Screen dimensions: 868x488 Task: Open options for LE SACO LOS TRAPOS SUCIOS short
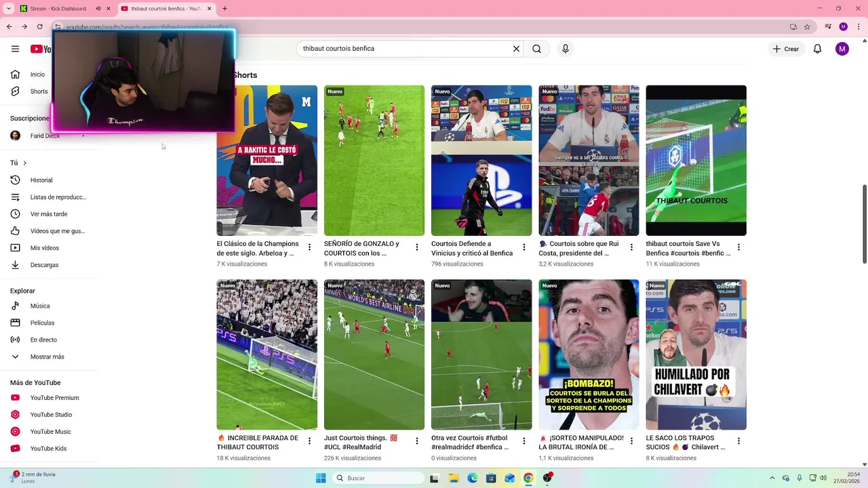click(x=738, y=441)
